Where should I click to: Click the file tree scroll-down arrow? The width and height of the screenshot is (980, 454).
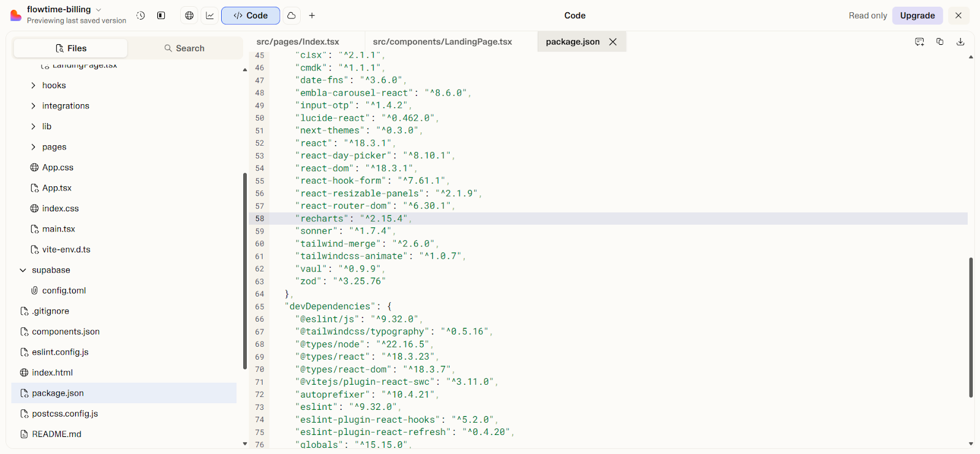245,444
